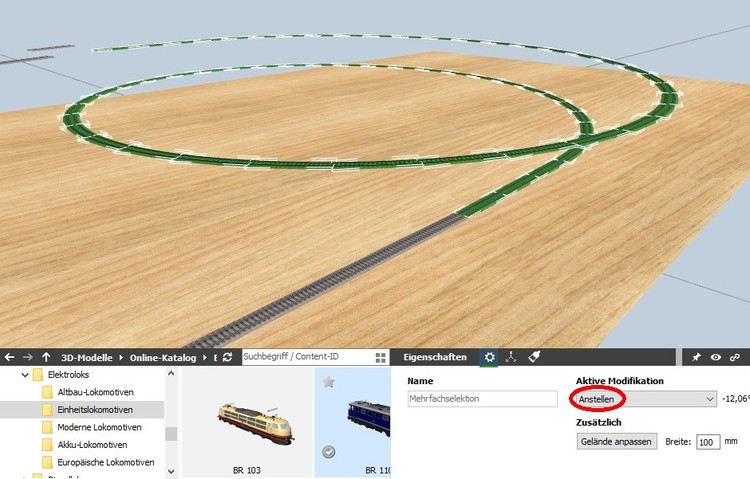The width and height of the screenshot is (750, 479).
Task: Click the BR 103 caption text
Action: (x=247, y=470)
